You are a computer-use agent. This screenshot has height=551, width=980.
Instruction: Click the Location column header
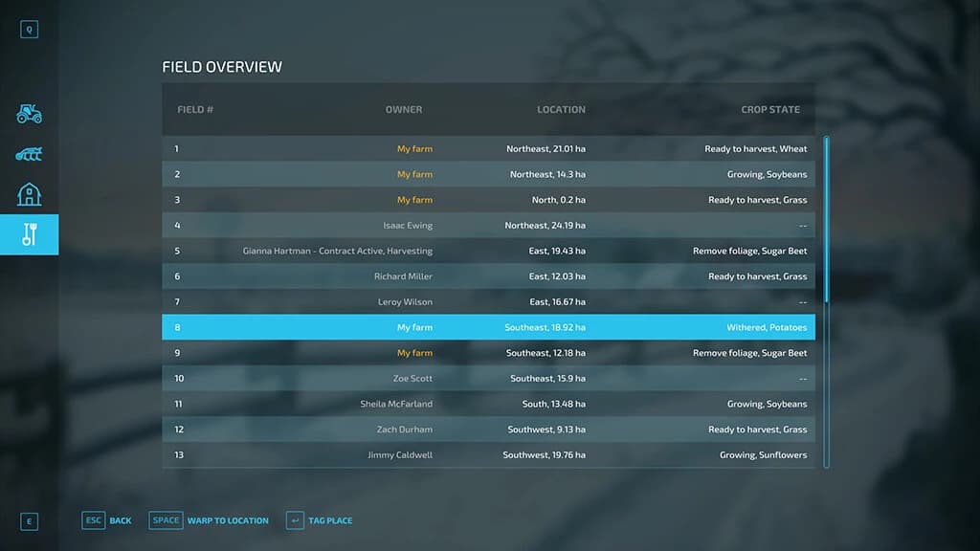[561, 109]
